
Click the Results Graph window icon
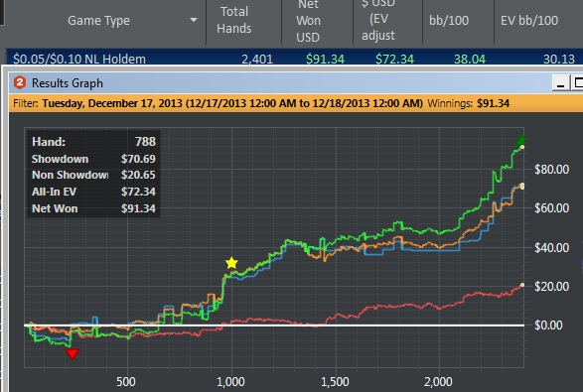(x=20, y=82)
